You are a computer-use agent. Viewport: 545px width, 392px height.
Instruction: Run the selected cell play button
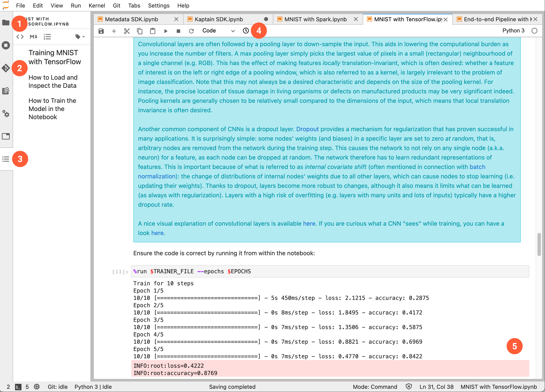166,31
